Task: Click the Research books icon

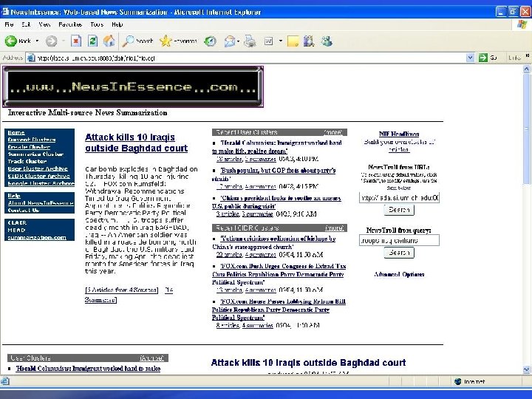Action: 309,41
